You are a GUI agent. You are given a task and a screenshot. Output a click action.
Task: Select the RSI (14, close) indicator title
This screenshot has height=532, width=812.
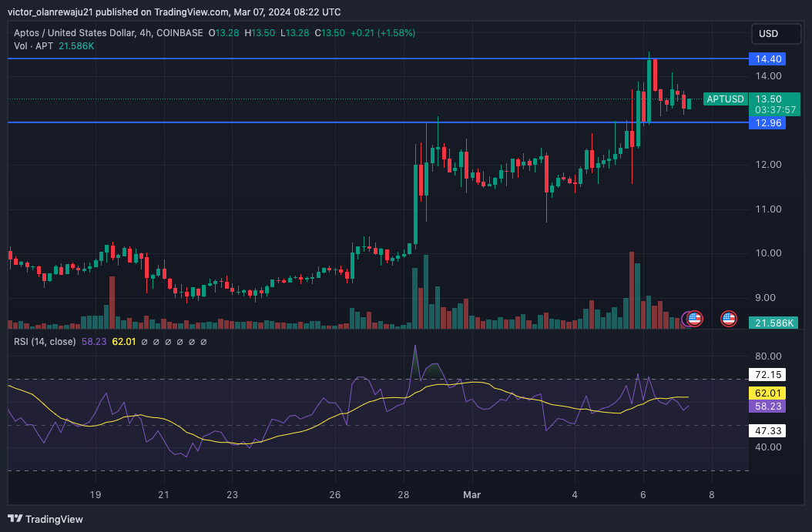tap(45, 342)
